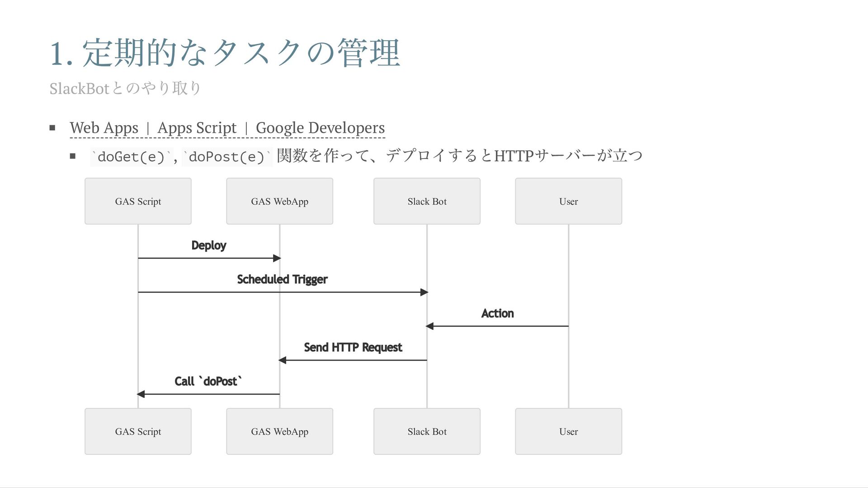Click the doGet(e) code snippet
This screenshot has height=488, width=868.
(x=131, y=157)
